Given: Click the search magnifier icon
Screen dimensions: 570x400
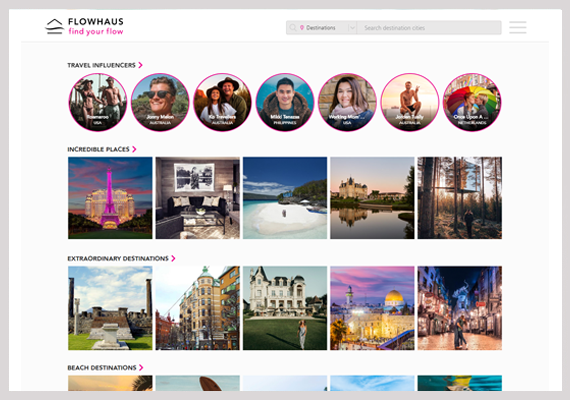Looking at the screenshot, I should (293, 28).
